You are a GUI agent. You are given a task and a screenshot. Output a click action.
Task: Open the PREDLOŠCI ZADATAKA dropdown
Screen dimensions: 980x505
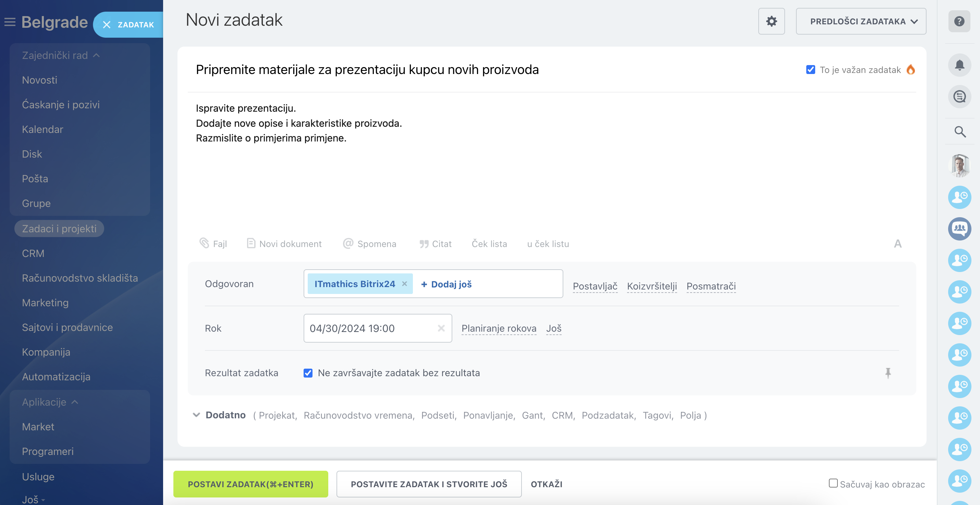[861, 21]
